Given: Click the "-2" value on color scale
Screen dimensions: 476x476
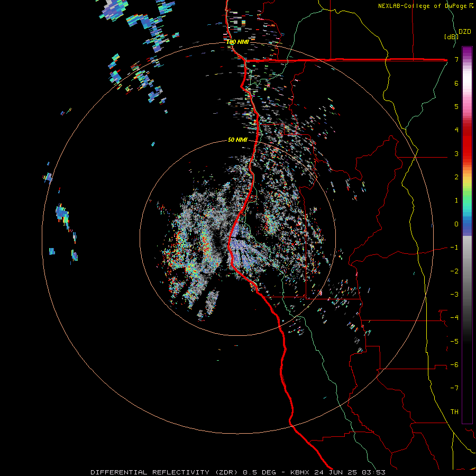Looking at the screenshot, I should point(454,271).
